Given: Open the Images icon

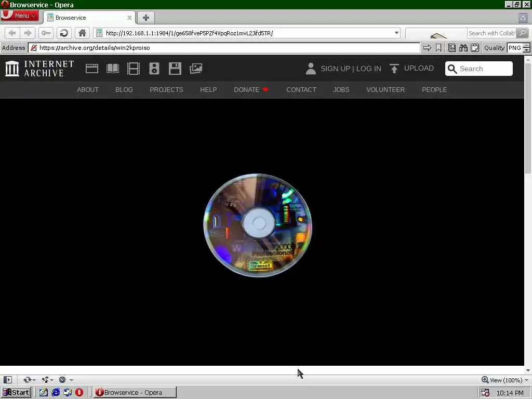Looking at the screenshot, I should pos(196,69).
